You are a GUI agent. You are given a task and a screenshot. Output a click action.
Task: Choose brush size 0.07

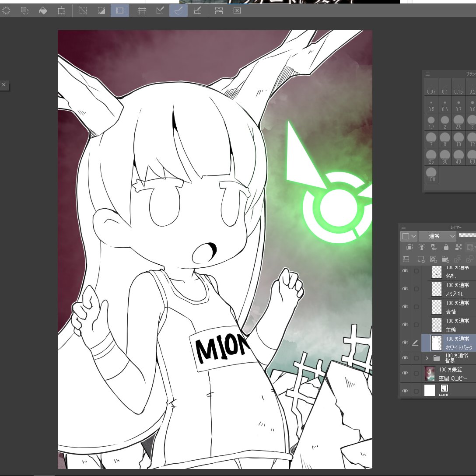click(431, 87)
